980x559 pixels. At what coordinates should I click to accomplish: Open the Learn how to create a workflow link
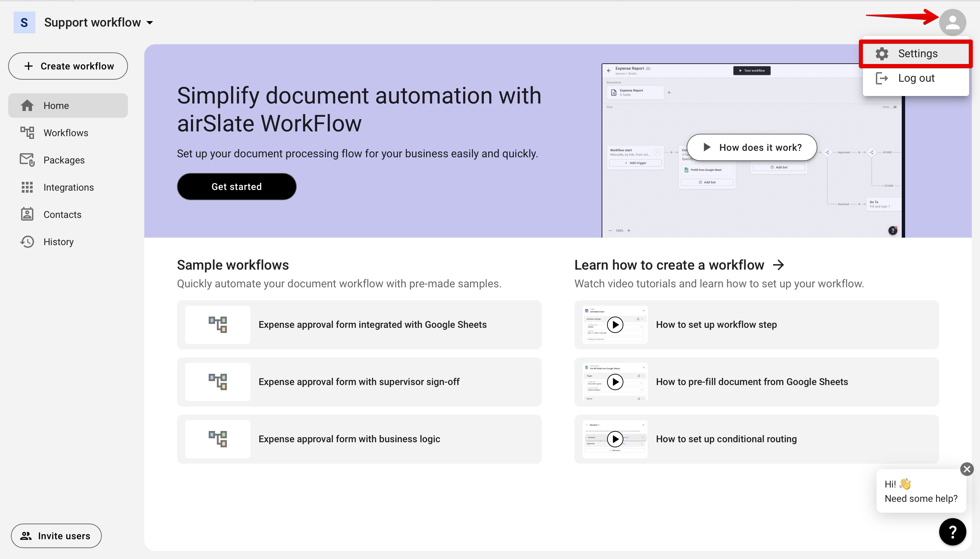[x=679, y=265]
